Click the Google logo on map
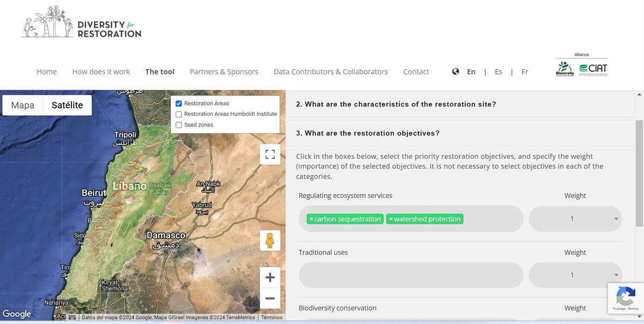The width and height of the screenshot is (644, 324). pyautogui.click(x=17, y=314)
